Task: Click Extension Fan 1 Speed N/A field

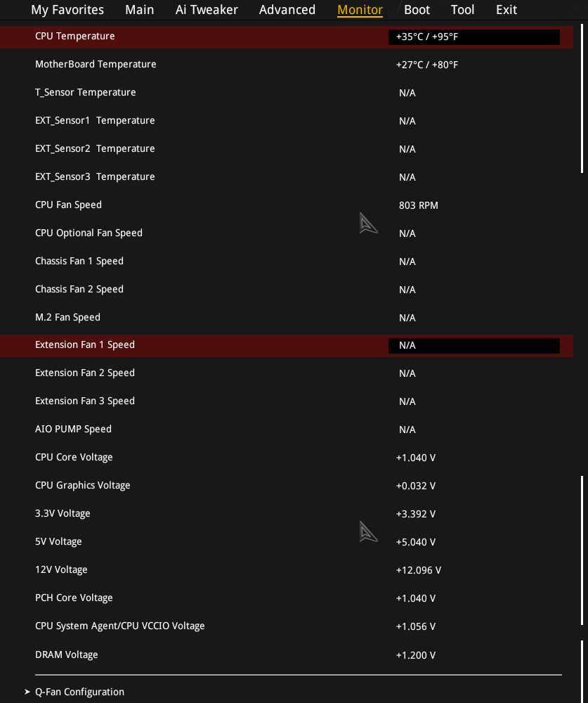Action: coord(473,345)
